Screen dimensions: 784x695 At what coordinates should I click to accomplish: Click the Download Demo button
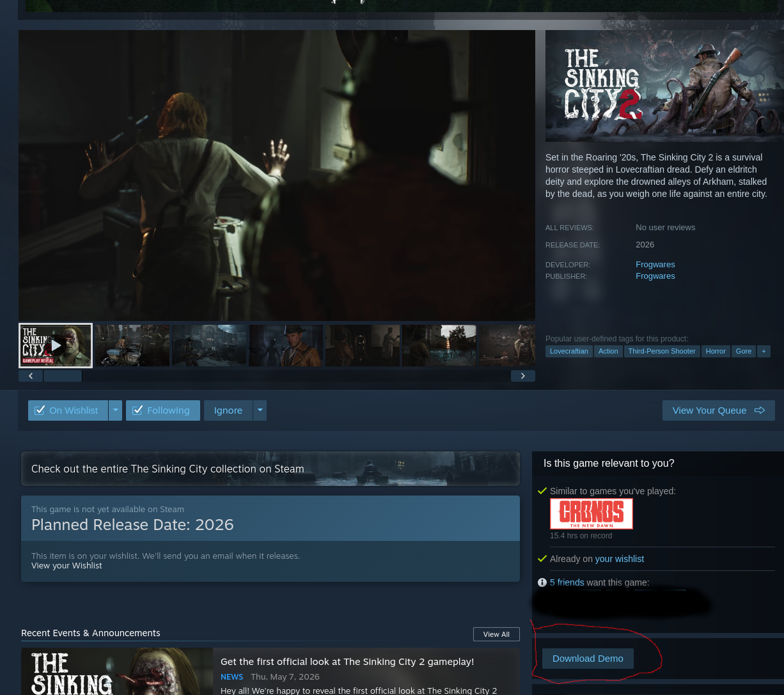tap(588, 659)
